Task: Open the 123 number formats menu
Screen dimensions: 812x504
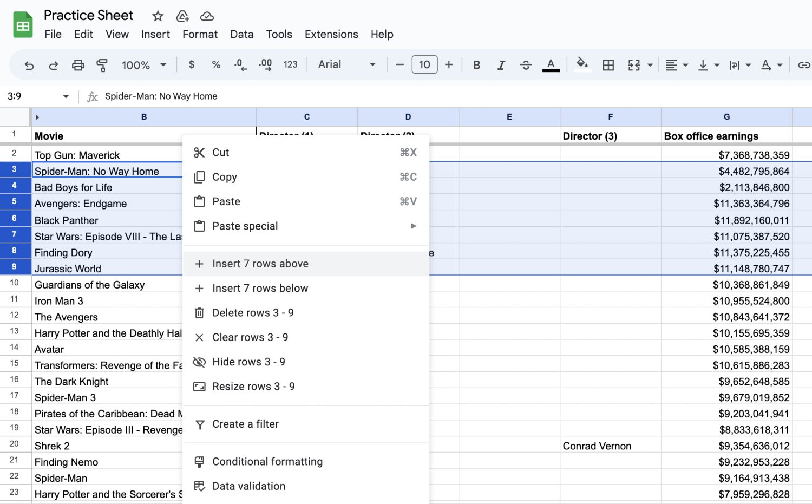Action: (x=290, y=64)
